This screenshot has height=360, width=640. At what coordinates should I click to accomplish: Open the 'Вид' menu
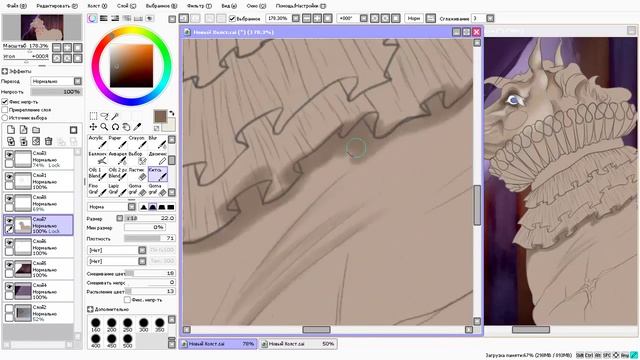coord(229,6)
